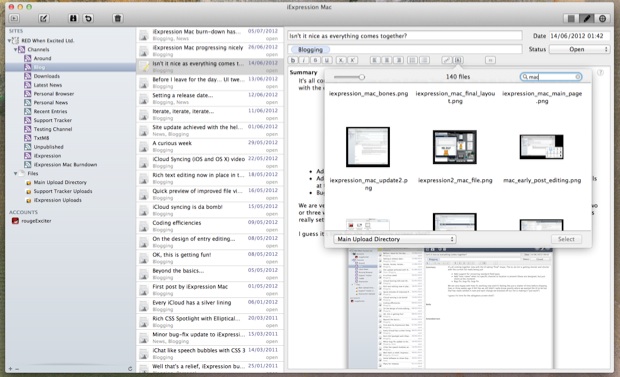Open entry 'A curious week'
Screen dimensions: 620x377
click(210, 146)
